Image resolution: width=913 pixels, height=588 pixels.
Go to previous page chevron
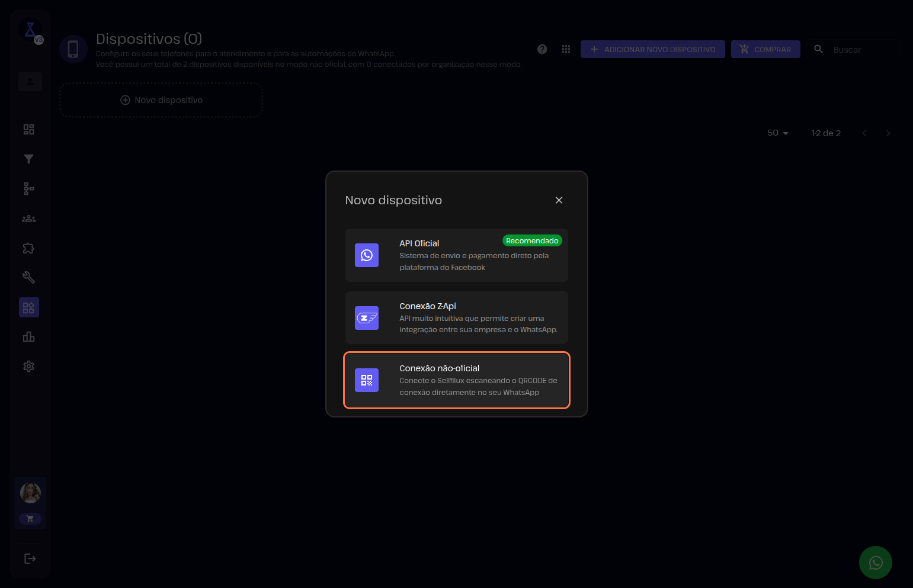[x=864, y=133]
